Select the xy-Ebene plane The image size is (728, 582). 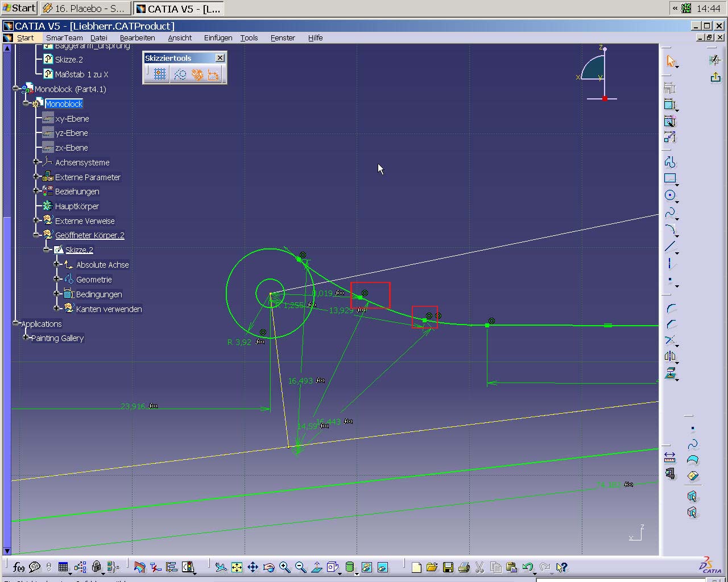[x=72, y=118]
